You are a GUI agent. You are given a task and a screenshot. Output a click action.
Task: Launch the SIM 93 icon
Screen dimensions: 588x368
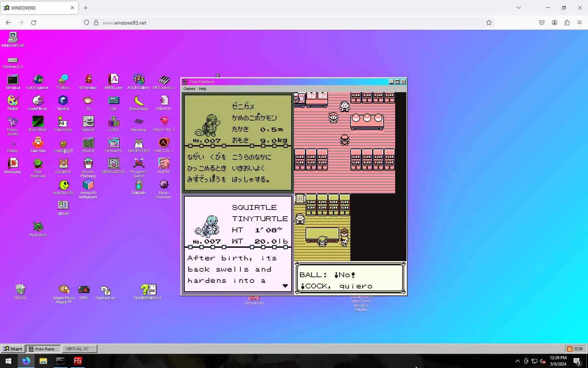[63, 208]
